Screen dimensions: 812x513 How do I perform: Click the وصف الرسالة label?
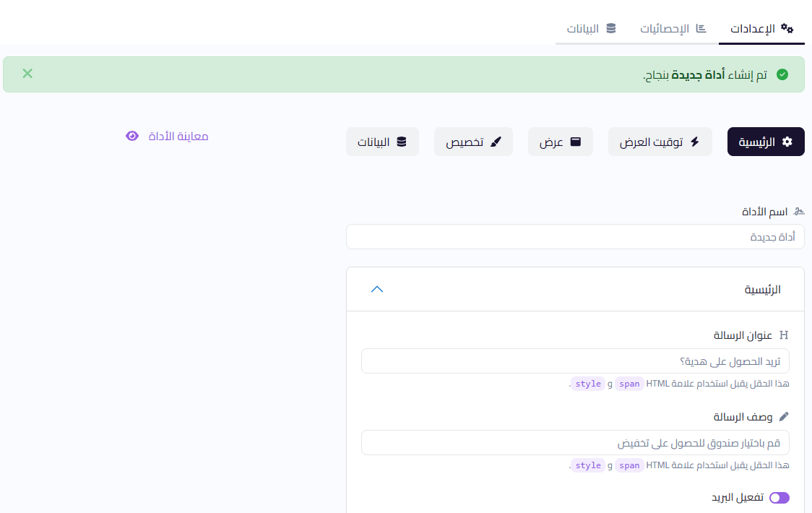743,417
